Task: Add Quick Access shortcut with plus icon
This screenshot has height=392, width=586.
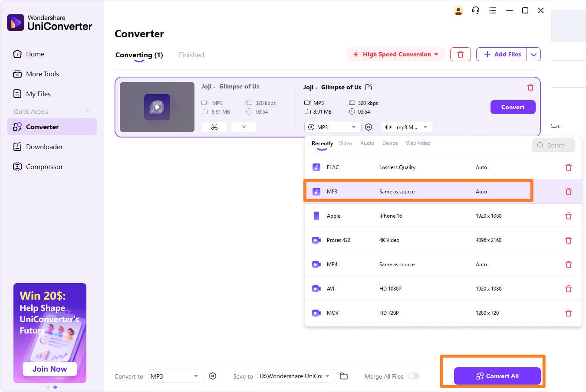Action: click(x=88, y=111)
